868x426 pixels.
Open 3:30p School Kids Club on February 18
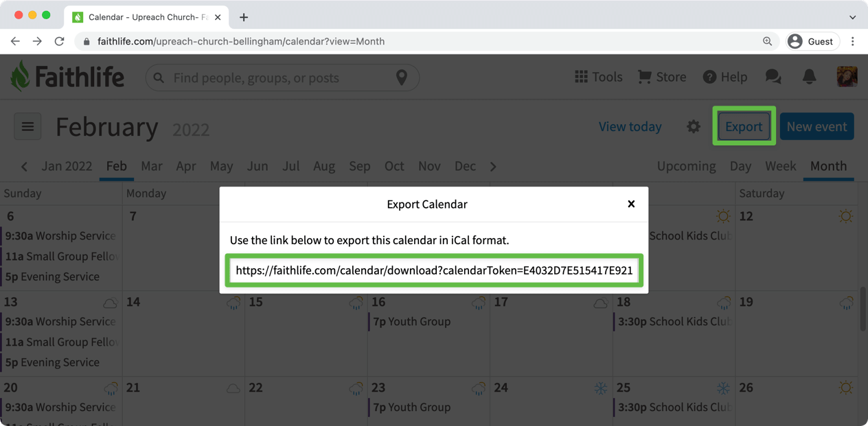coord(673,322)
